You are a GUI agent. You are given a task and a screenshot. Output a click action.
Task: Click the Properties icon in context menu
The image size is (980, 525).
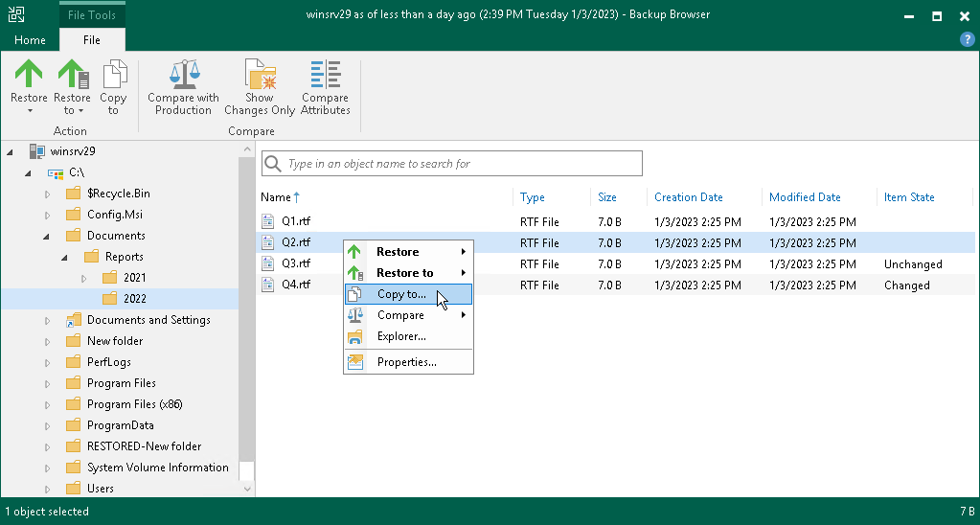point(355,362)
